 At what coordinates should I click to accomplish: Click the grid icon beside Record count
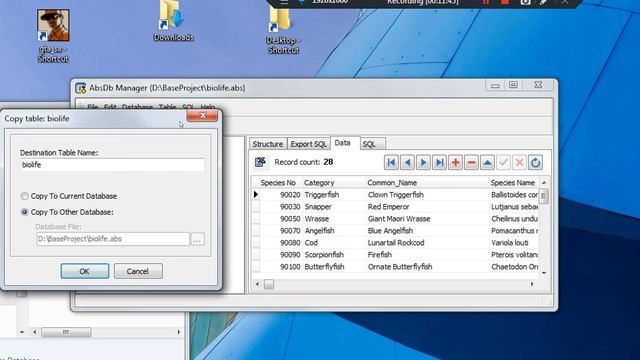(x=260, y=162)
